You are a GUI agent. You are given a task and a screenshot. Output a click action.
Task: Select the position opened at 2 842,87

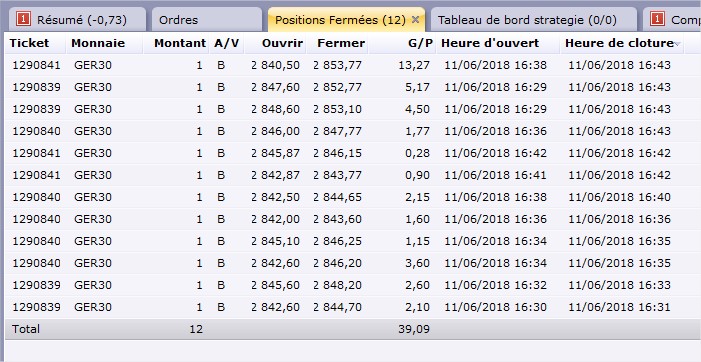coord(344,175)
